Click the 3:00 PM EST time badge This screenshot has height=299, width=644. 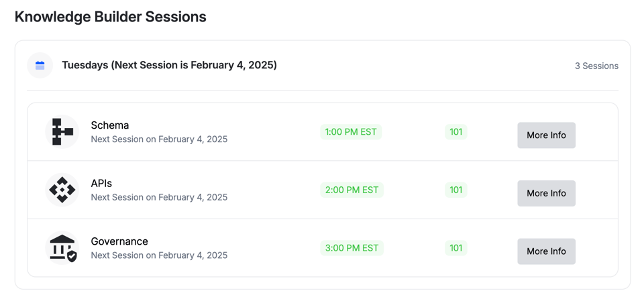[x=352, y=248]
